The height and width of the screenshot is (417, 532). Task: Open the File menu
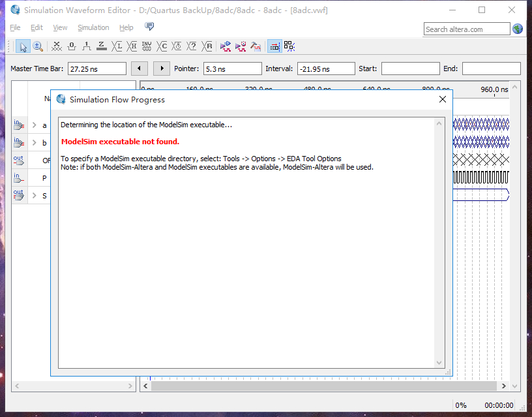point(15,27)
